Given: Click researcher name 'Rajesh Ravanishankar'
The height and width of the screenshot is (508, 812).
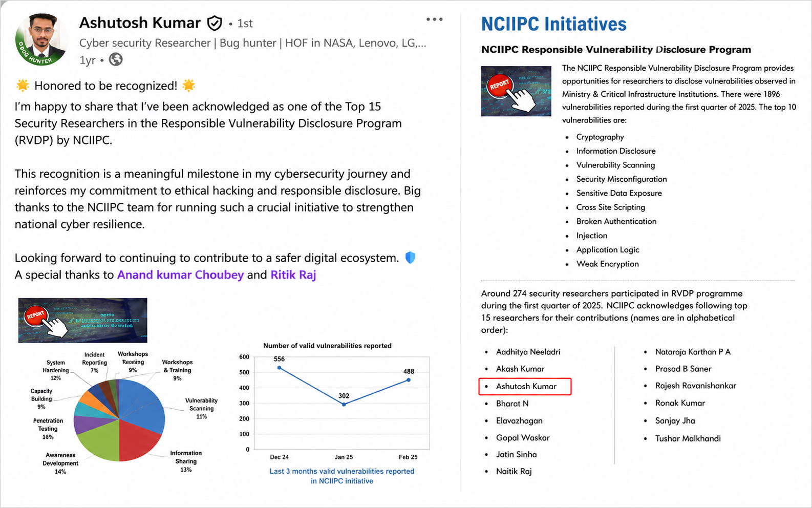Looking at the screenshot, I should point(696,386).
